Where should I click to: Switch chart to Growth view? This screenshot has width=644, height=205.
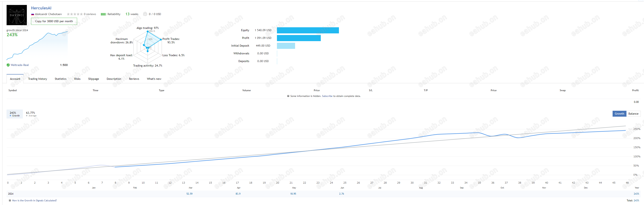coord(619,114)
